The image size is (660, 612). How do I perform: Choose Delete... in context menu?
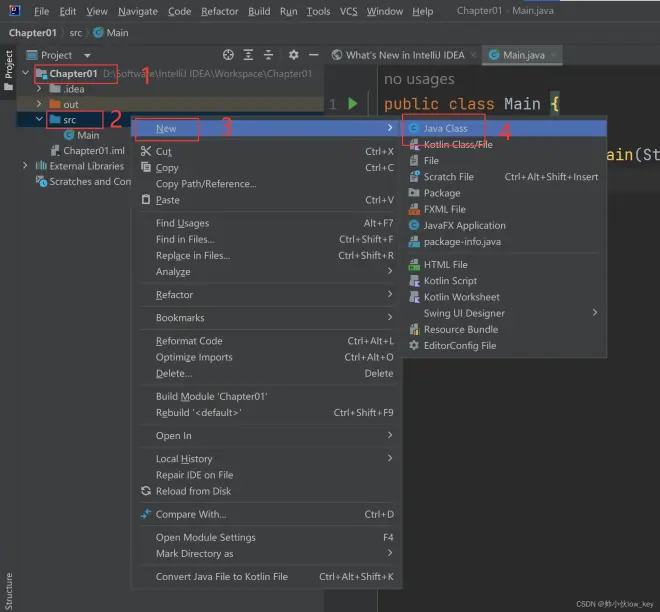click(x=266, y=373)
